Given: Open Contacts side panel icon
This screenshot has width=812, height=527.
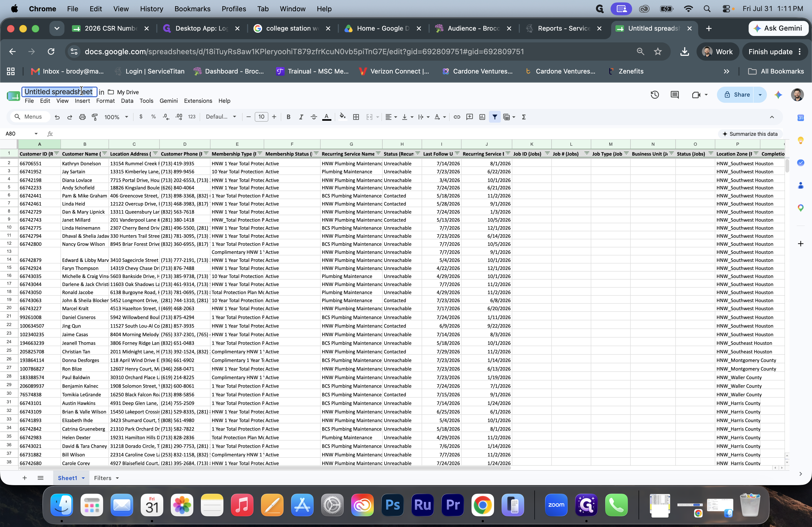Looking at the screenshot, I should tap(800, 185).
